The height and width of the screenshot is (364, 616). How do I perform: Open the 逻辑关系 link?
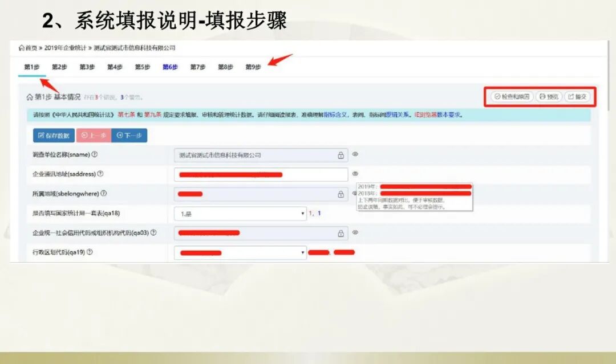point(396,115)
